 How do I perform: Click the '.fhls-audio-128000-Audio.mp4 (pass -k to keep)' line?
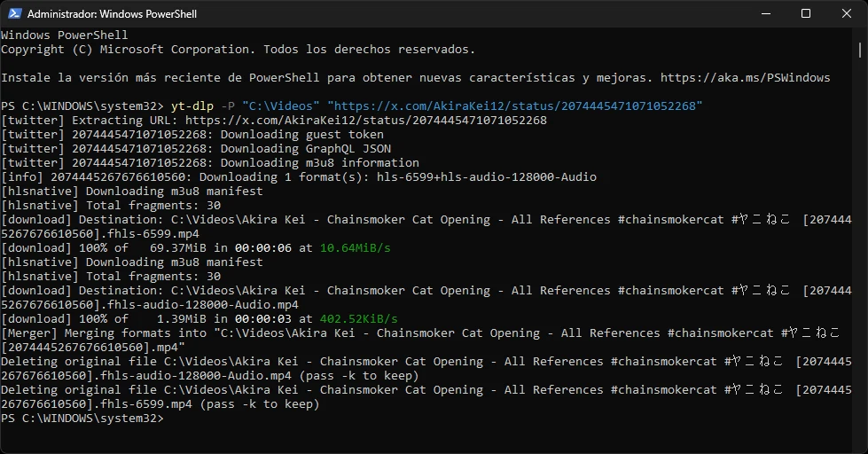[210, 376]
